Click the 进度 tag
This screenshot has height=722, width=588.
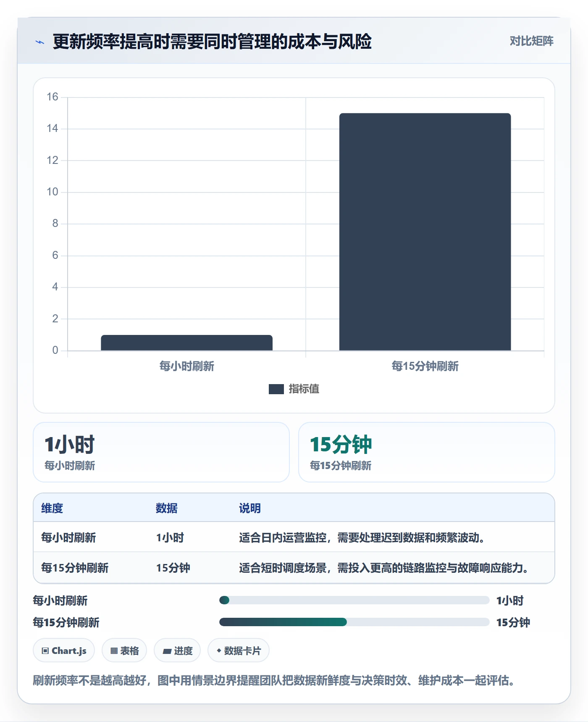point(177,651)
